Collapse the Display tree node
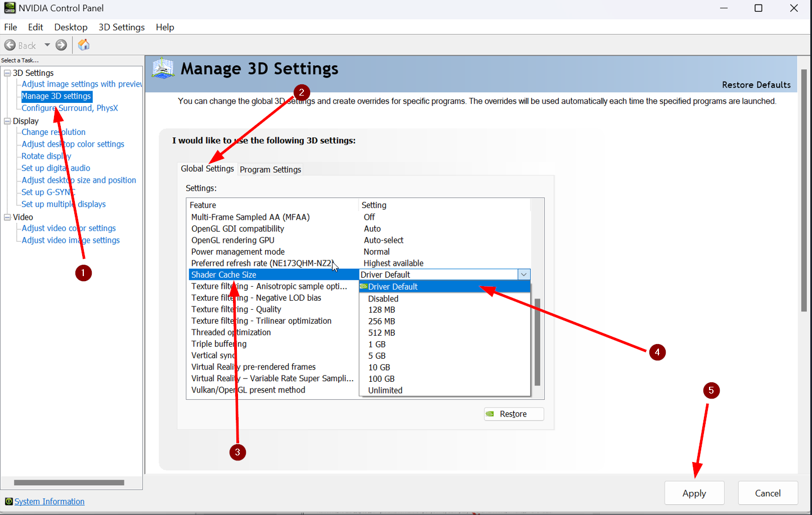 pyautogui.click(x=7, y=121)
